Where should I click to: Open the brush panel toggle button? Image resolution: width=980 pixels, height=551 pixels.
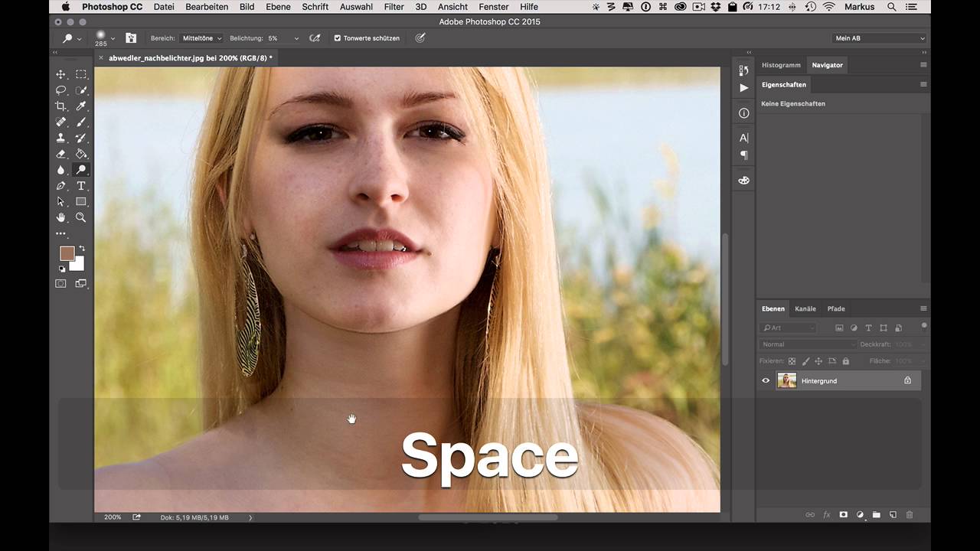(131, 37)
